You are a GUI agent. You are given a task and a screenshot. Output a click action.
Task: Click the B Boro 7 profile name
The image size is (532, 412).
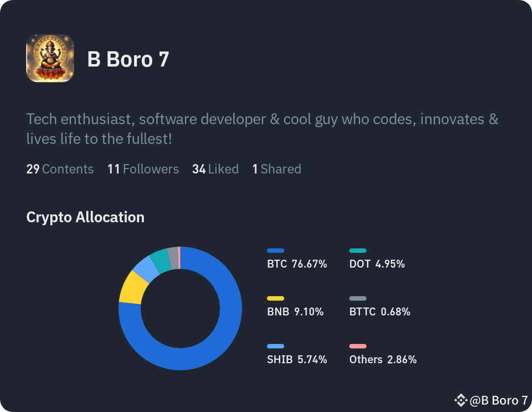pyautogui.click(x=128, y=60)
